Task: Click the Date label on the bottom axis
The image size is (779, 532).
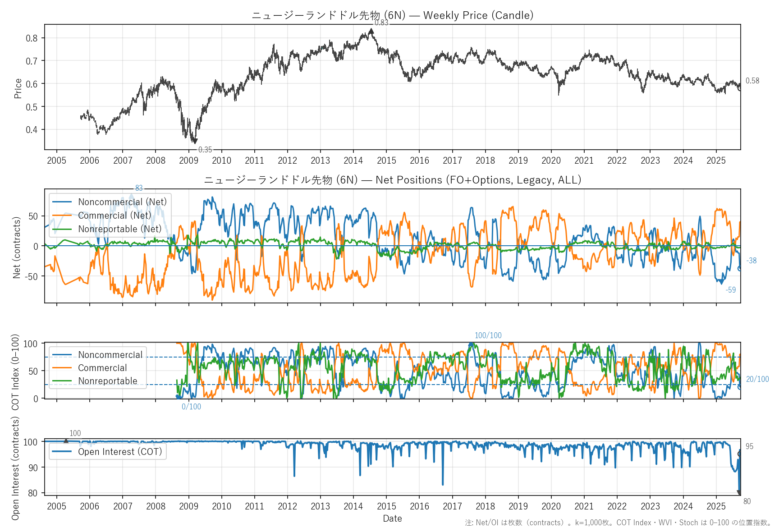Action: [x=392, y=518]
